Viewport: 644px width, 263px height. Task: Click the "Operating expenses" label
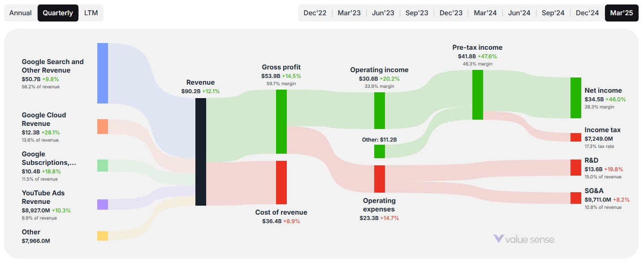[379, 205]
